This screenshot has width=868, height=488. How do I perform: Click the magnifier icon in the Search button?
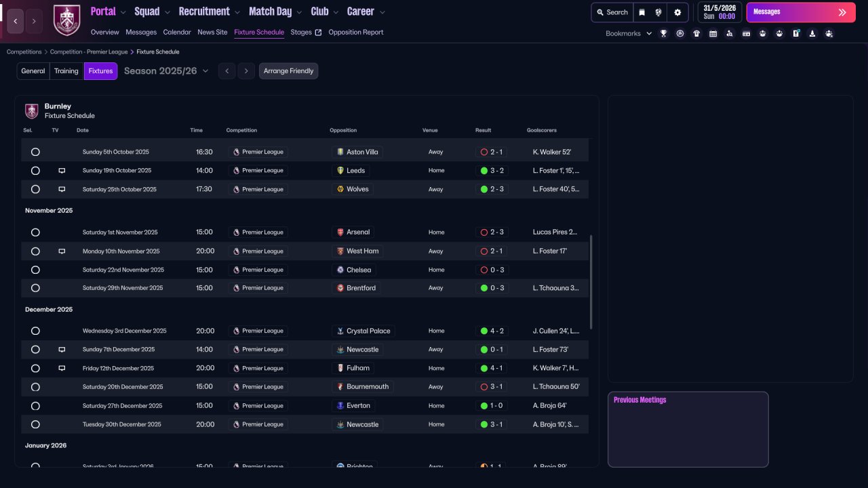[x=600, y=12]
